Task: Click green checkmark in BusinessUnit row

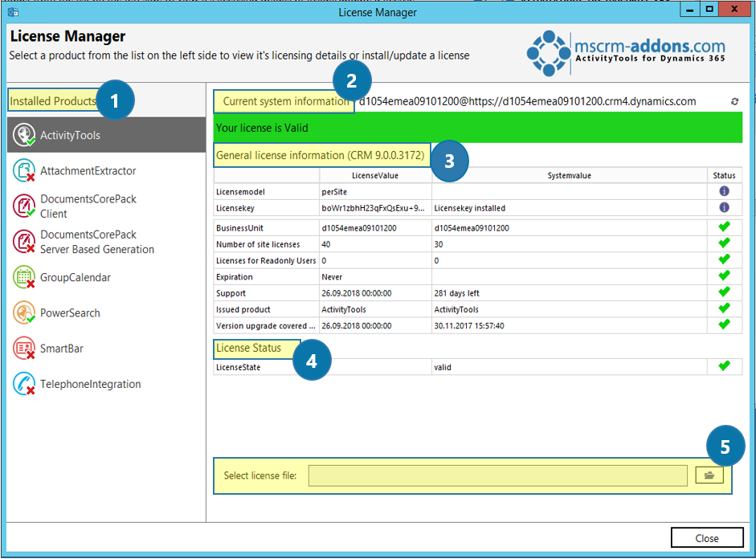Action: pyautogui.click(x=724, y=227)
